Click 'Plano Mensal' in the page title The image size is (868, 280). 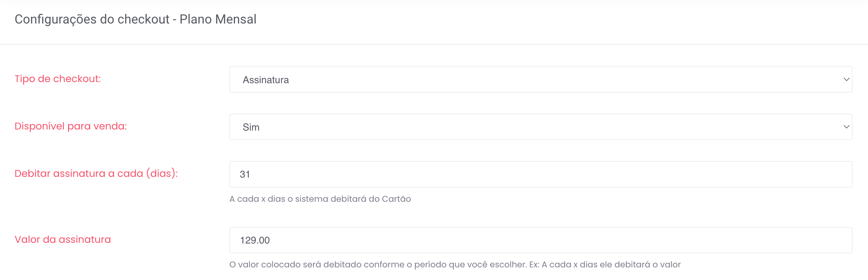[x=218, y=19]
